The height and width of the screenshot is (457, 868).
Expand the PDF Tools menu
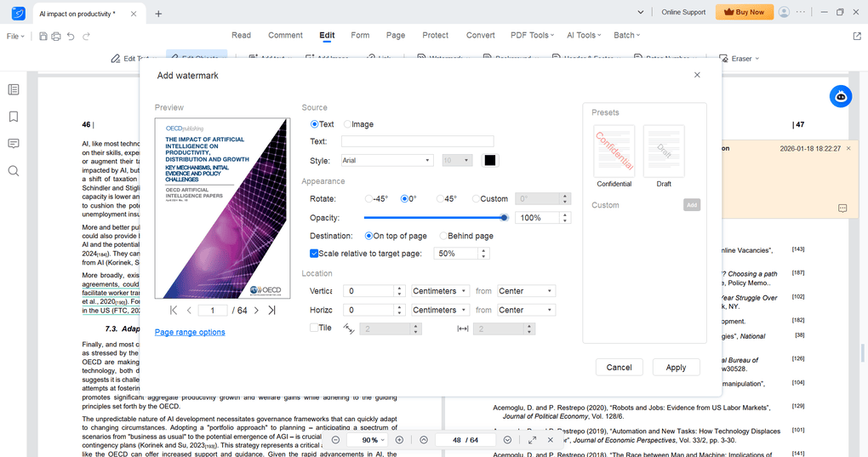(532, 35)
